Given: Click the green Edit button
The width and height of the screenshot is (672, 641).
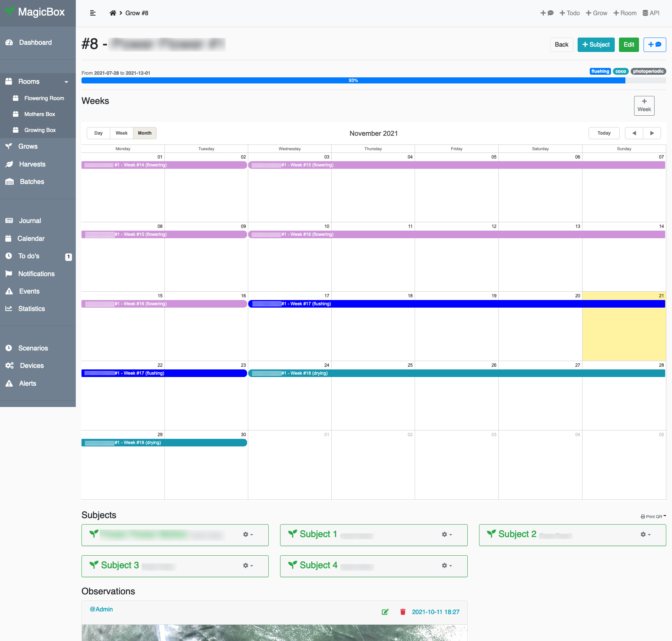Looking at the screenshot, I should coord(629,45).
